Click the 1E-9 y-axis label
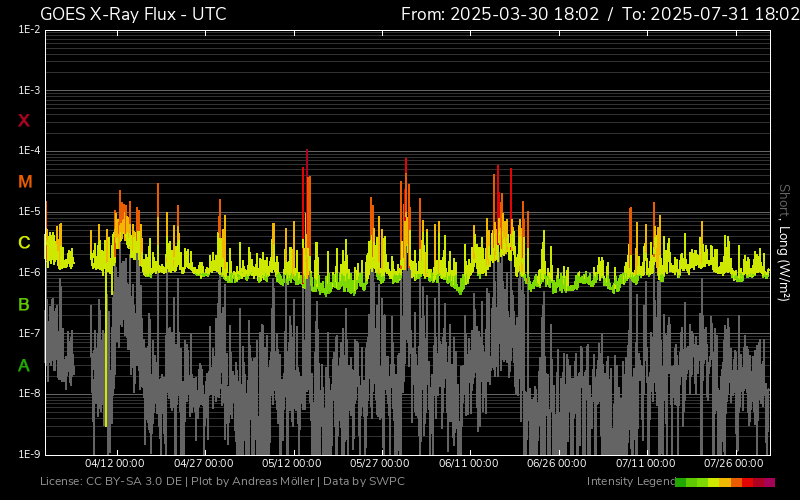Screen dimensions: 800x500 (29, 454)
